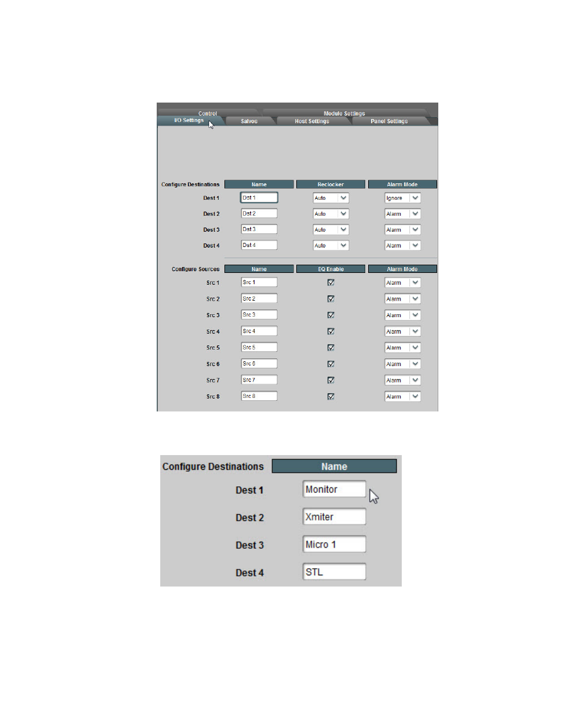Image resolution: width=562 pixels, height=728 pixels.
Task: Open the Src 1 Alarm Mode dropdown
Action: pos(403,283)
